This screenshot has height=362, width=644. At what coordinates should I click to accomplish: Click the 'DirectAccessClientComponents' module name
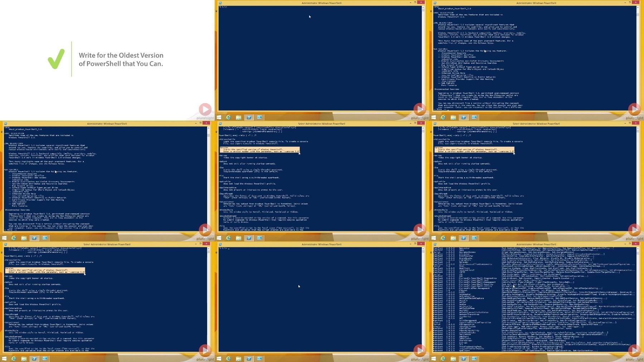(x=475, y=264)
